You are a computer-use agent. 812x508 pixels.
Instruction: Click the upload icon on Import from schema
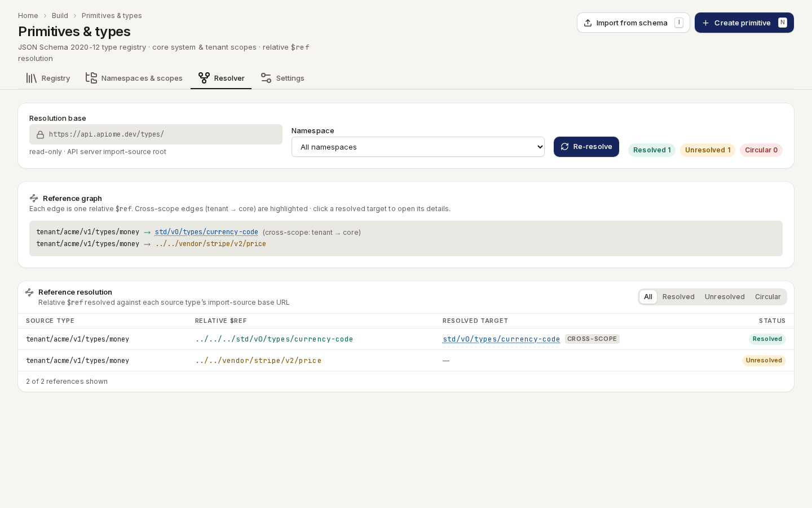pyautogui.click(x=588, y=23)
